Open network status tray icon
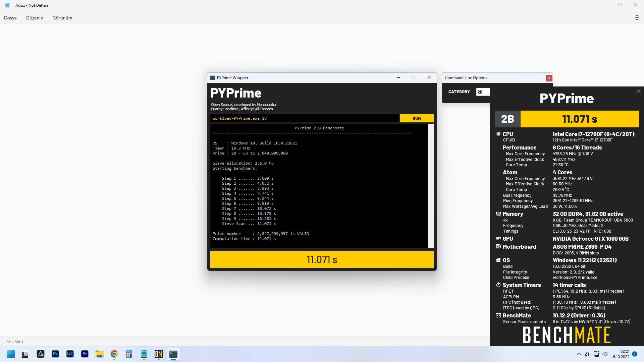Screen dimensions: 644x362 (x=596, y=354)
